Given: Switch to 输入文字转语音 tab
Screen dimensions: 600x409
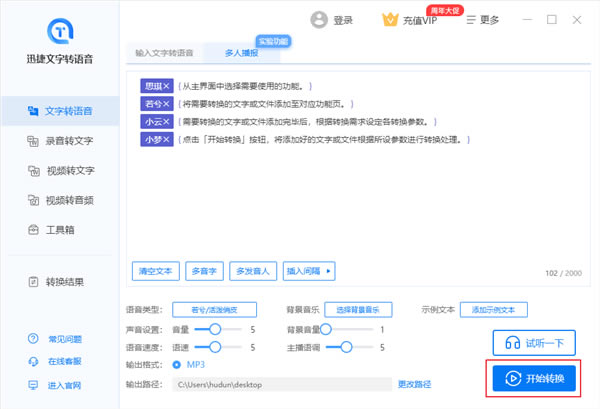Looking at the screenshot, I should (x=164, y=53).
